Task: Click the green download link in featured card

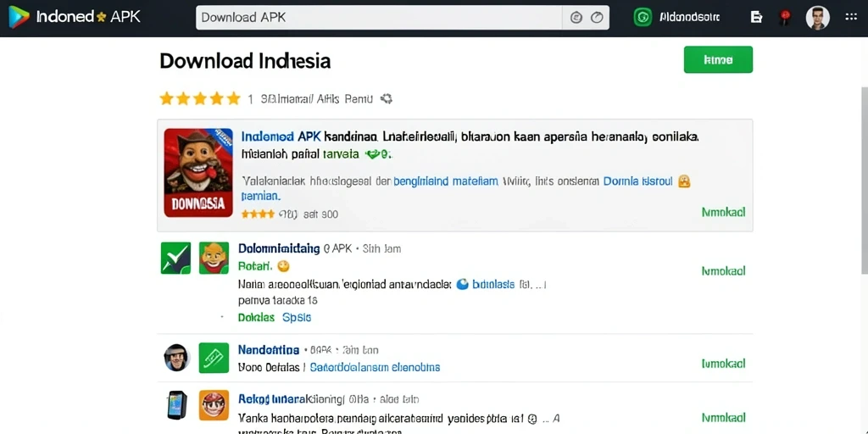Action: click(x=723, y=212)
